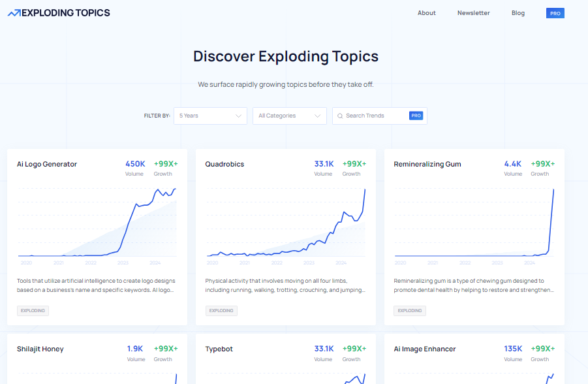Click the FILTER BY label
The image size is (588, 384).
click(x=157, y=116)
